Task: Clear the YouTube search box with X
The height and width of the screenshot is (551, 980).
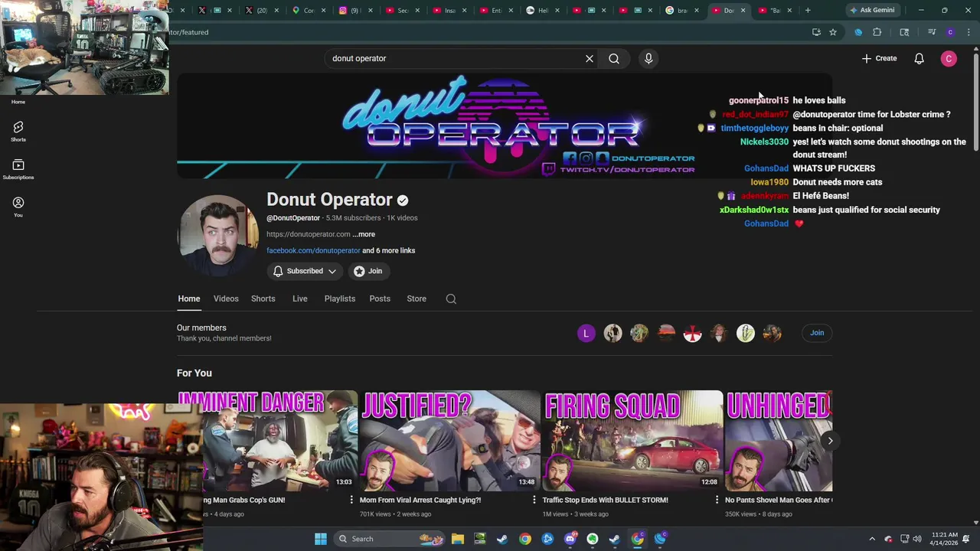Action: click(590, 58)
